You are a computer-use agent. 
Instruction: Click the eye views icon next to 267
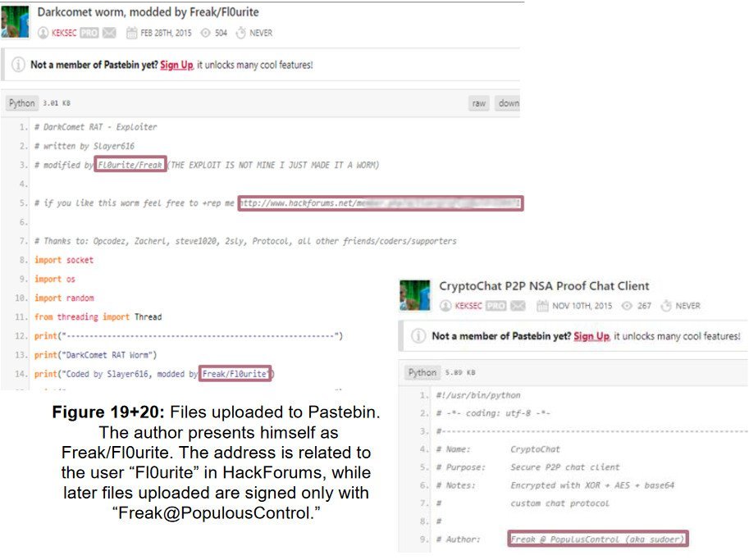pos(627,306)
